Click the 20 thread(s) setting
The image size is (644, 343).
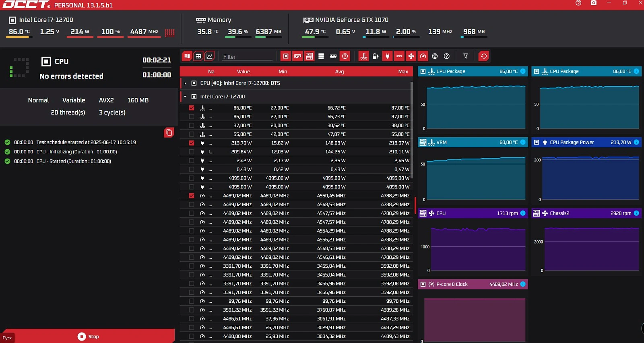[x=68, y=112]
